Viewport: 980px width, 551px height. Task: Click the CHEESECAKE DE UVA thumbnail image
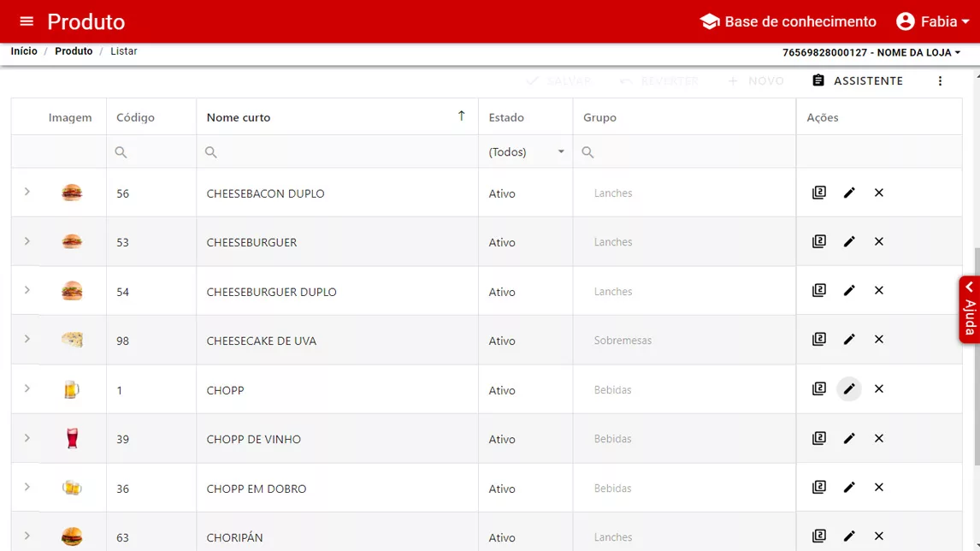click(72, 340)
